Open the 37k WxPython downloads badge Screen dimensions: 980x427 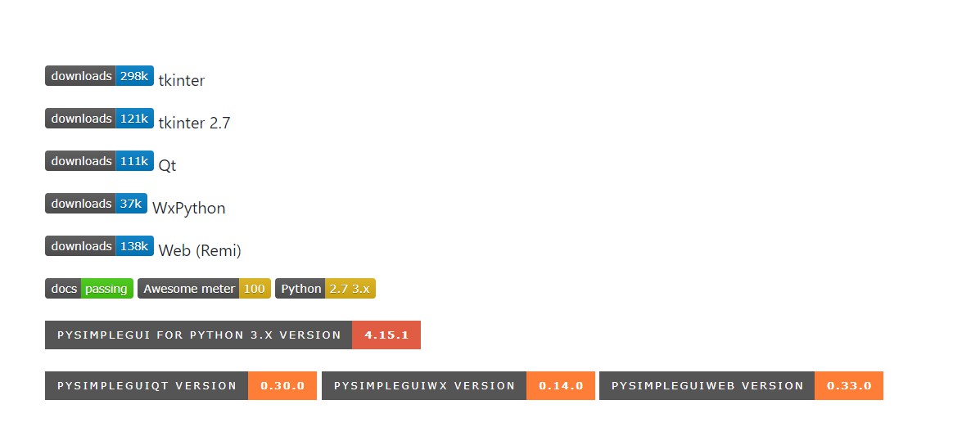pyautogui.click(x=96, y=204)
